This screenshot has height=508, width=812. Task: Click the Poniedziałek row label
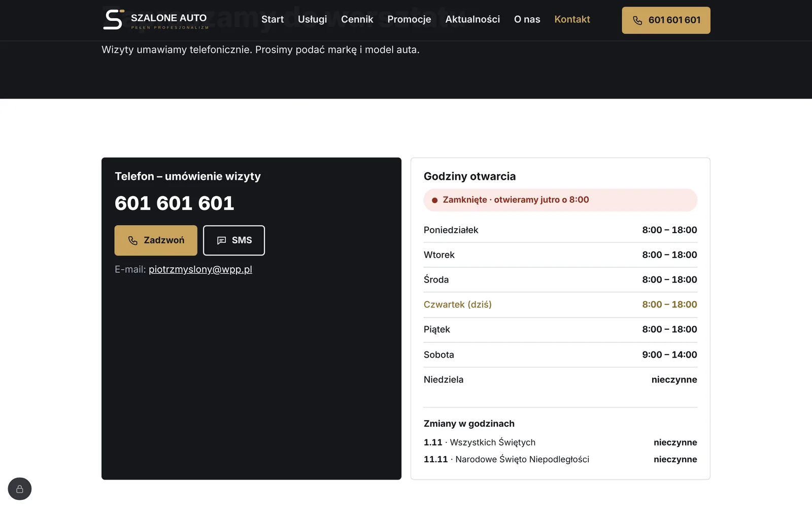(451, 230)
